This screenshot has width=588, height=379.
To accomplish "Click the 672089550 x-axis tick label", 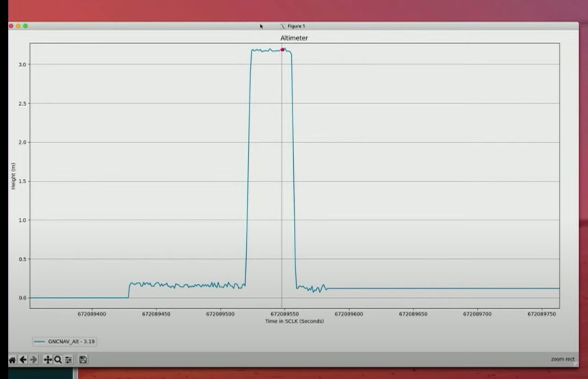I will click(x=285, y=314).
